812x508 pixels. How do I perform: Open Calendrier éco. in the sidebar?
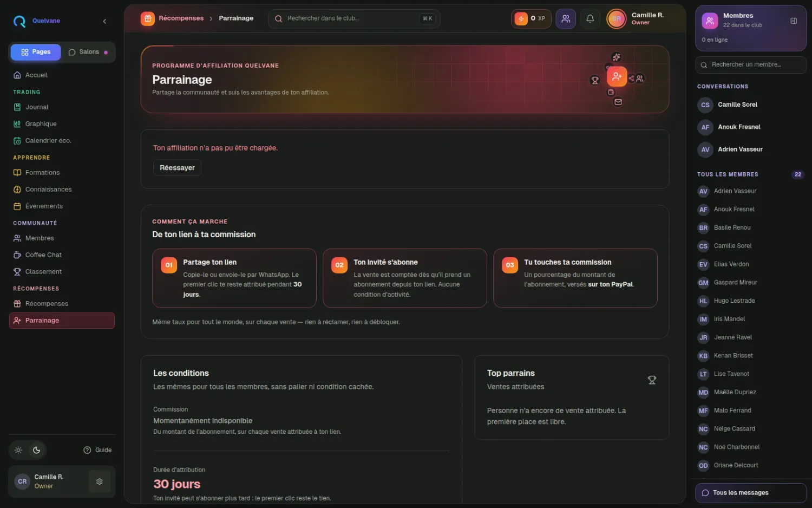tap(62, 141)
